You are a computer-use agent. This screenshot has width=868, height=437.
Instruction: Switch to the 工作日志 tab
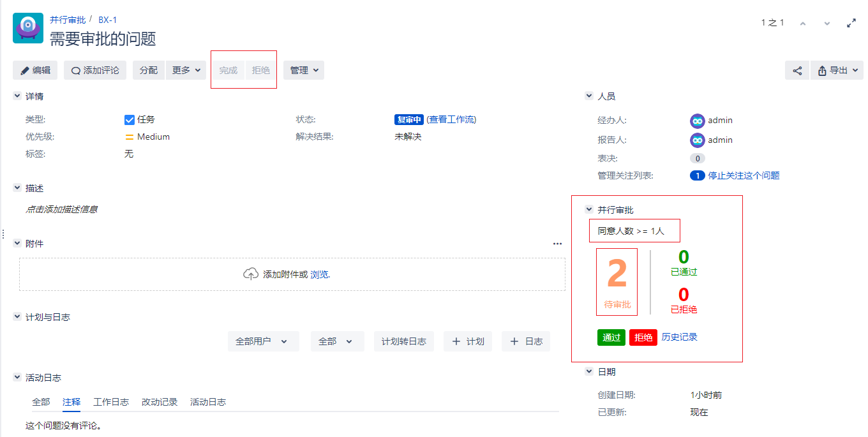[111, 402]
